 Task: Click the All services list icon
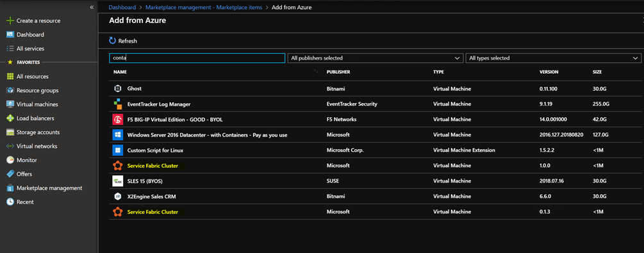10,49
